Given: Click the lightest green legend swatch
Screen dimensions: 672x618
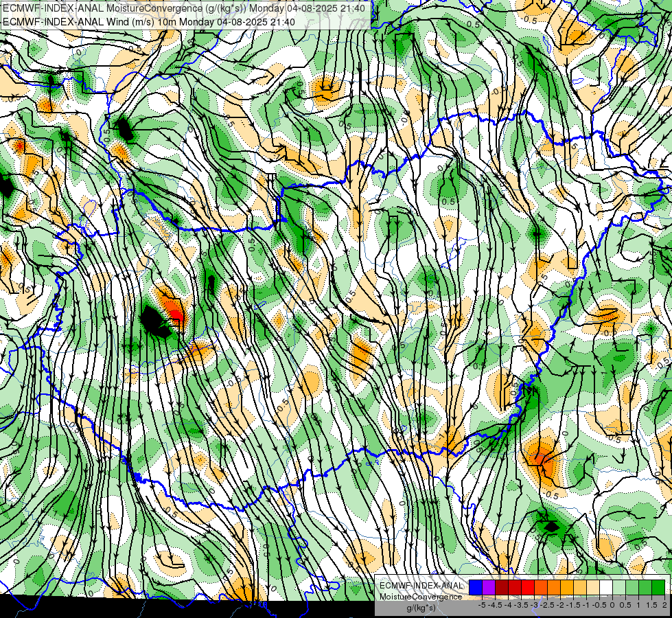Looking at the screenshot, I should click(619, 587).
